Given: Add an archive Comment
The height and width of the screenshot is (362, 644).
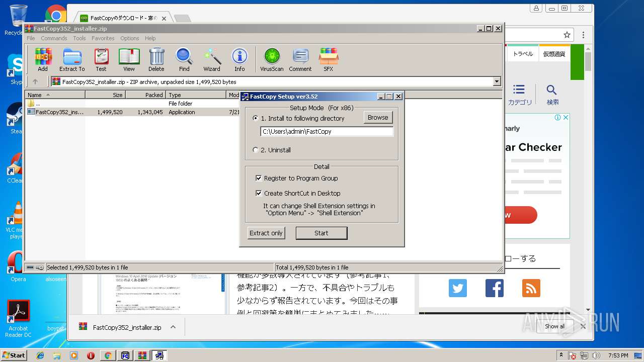Looking at the screenshot, I should coord(300,60).
